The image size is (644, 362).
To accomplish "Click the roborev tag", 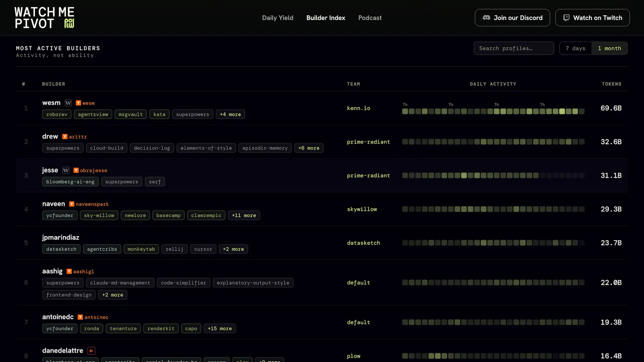I will (x=57, y=115).
